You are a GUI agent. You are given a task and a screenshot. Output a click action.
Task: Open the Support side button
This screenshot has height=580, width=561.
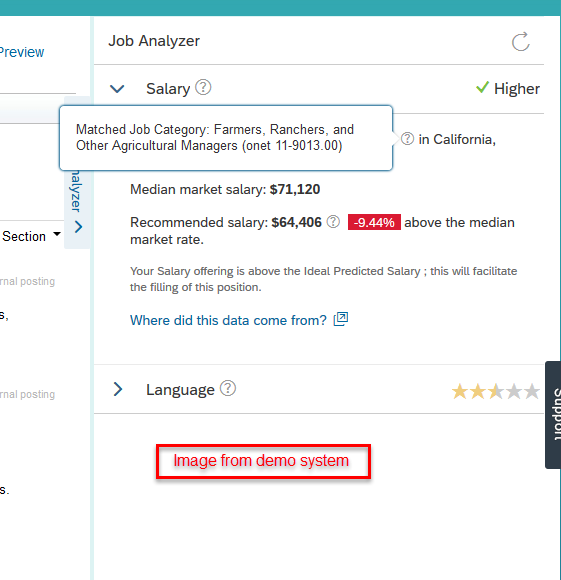[x=553, y=415]
